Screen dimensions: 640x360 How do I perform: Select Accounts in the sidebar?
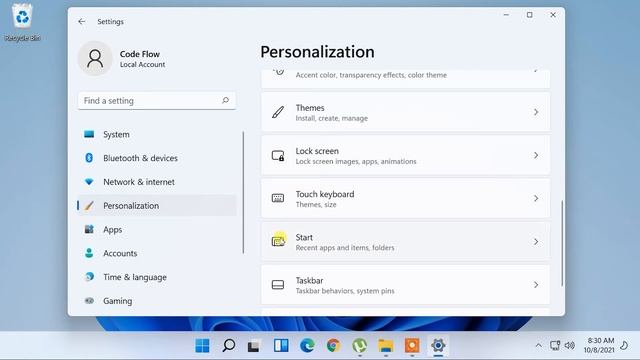[x=157, y=253]
